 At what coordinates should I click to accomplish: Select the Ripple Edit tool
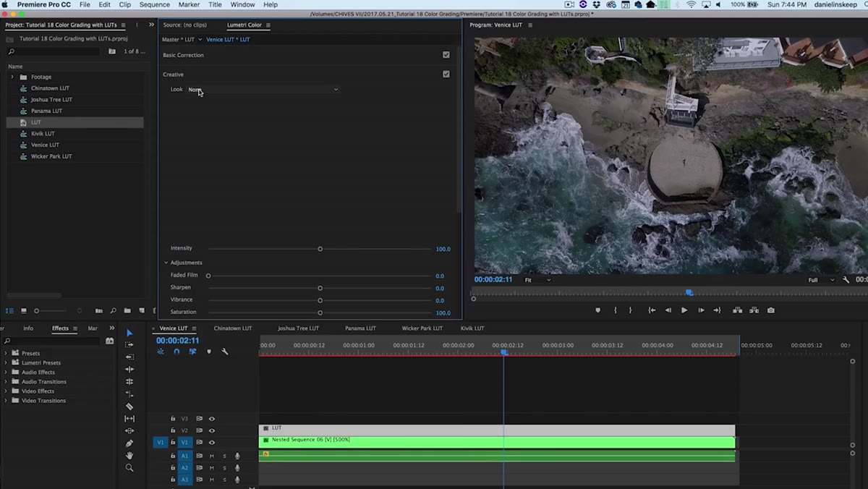click(129, 370)
